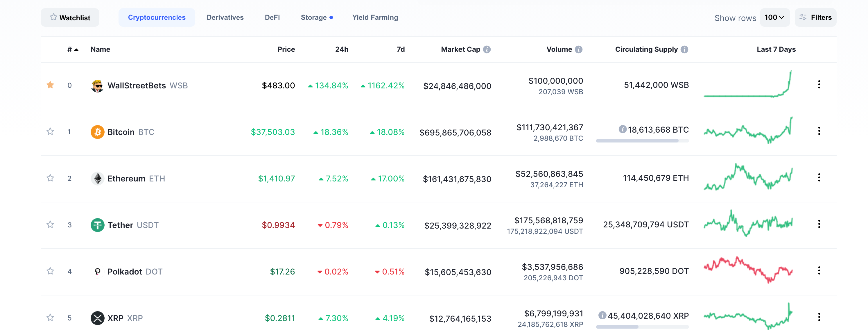The height and width of the screenshot is (335, 868).
Task: Remove WallStreetBets from watchlist via star
Action: pyautogui.click(x=50, y=85)
